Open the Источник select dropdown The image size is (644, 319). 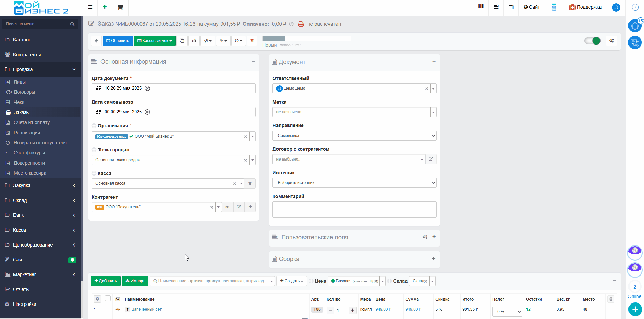coord(354,183)
